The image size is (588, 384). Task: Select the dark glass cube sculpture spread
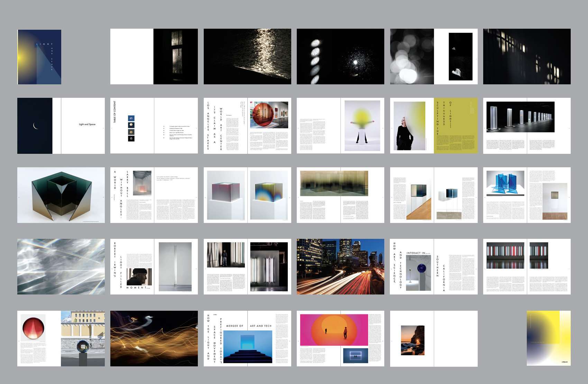(x=61, y=195)
